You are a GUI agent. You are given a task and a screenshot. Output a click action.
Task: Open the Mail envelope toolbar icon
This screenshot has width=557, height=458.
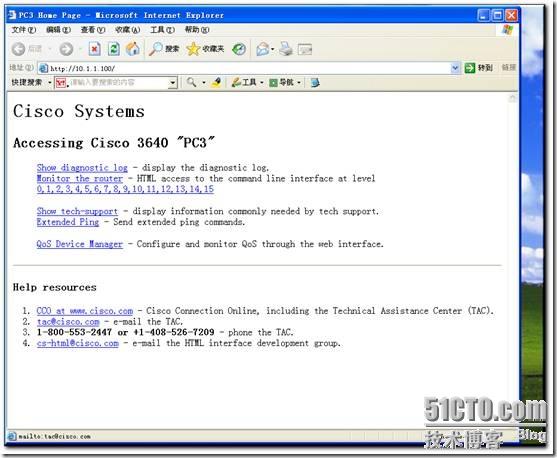click(263, 49)
